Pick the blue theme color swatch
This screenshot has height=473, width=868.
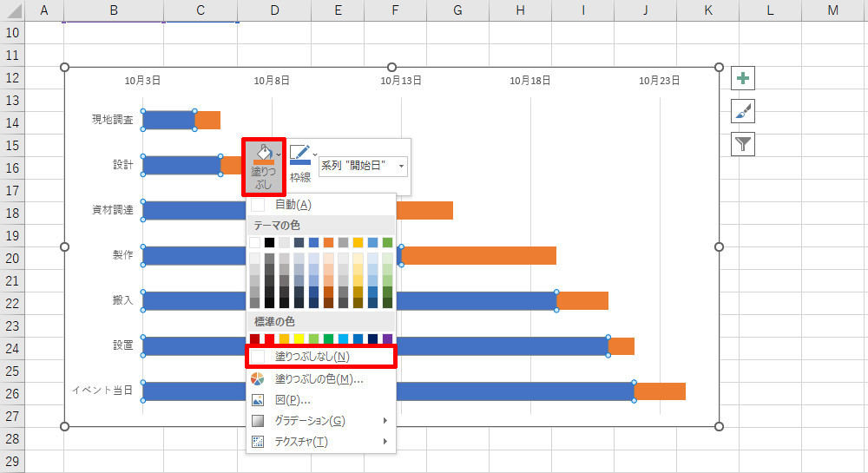314,242
